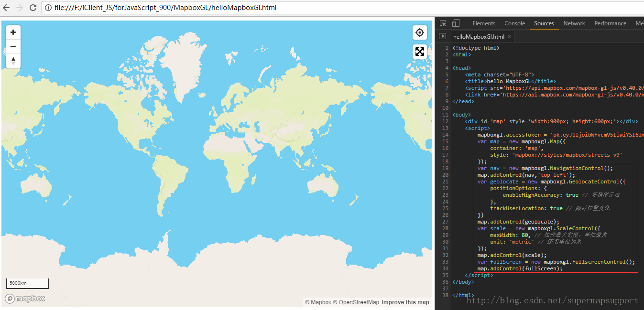
Task: Zoom in the map with plus button
Action: tap(13, 32)
